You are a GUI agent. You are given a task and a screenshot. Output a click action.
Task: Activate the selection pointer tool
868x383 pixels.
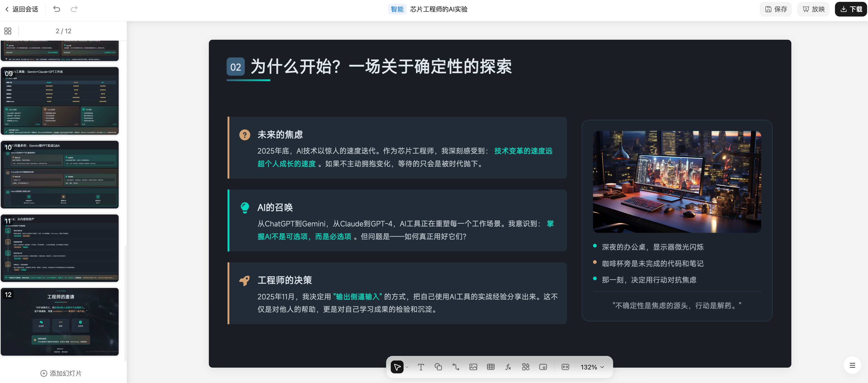coord(397,367)
